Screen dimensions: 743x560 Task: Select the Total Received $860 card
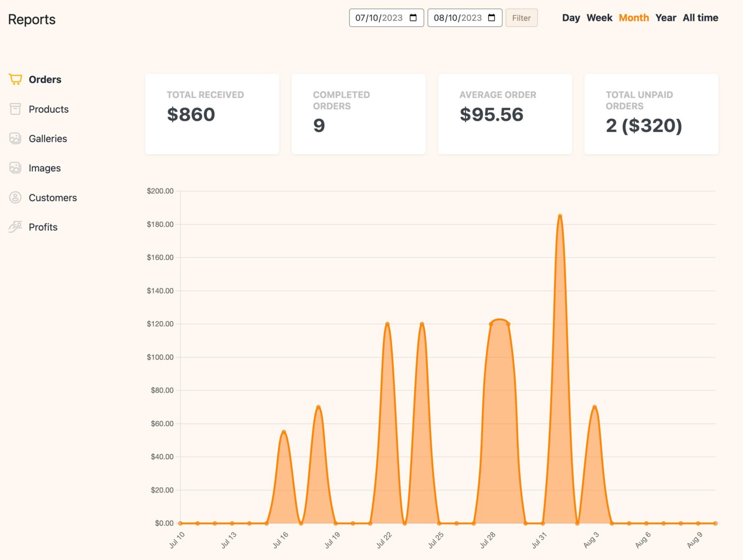pos(212,114)
